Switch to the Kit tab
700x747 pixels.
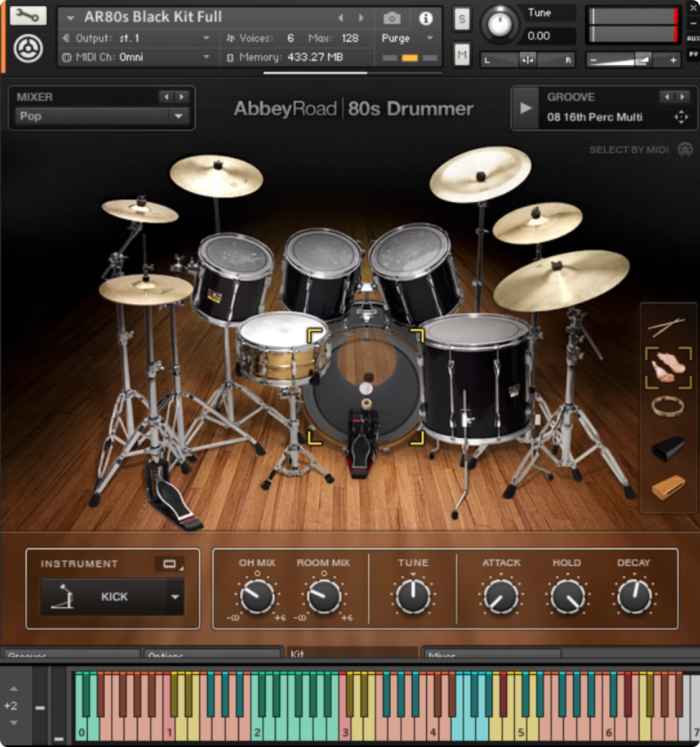pos(352,652)
